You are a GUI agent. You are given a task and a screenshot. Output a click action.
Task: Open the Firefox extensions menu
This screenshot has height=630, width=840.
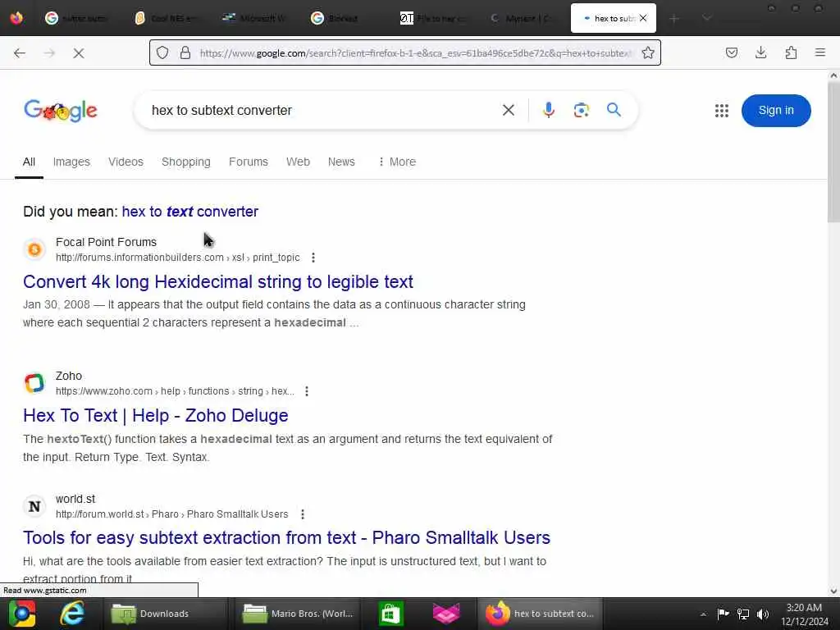(x=791, y=52)
